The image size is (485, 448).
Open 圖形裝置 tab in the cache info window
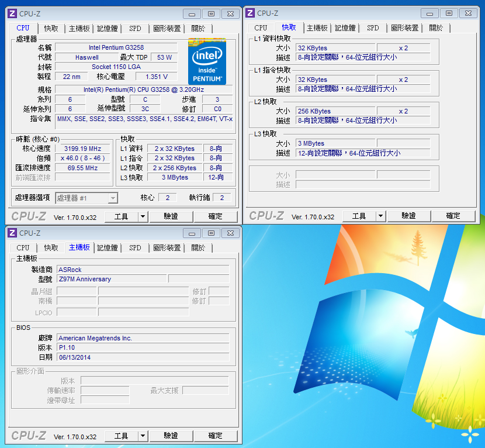point(405,28)
